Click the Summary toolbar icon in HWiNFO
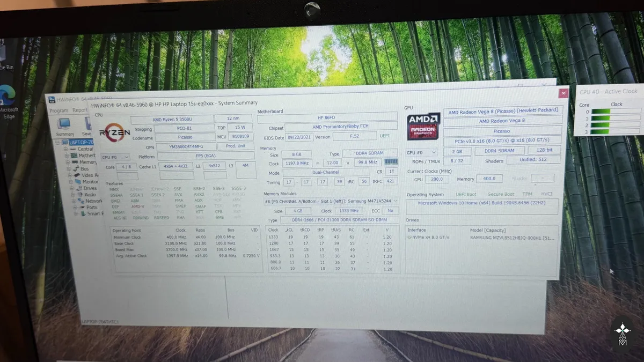The width and height of the screenshot is (644, 362). coord(65,127)
